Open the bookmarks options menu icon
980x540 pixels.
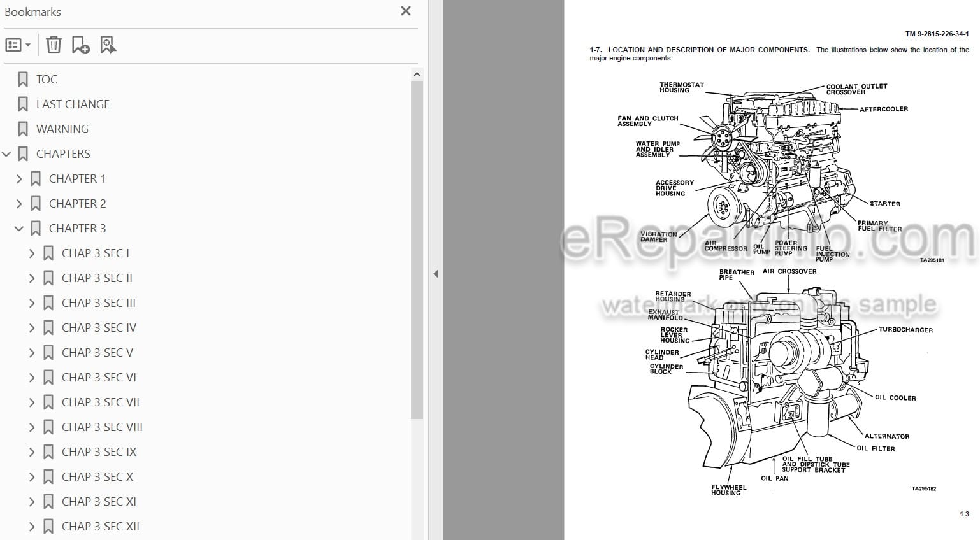pos(18,45)
